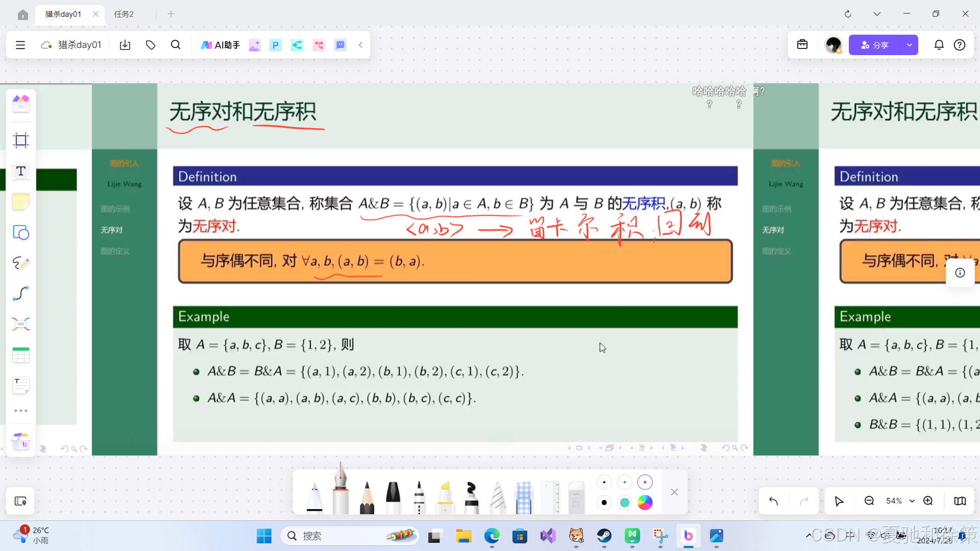Viewport: 980px width, 551px height.
Task: Pick the eraser tool
Action: 576,497
